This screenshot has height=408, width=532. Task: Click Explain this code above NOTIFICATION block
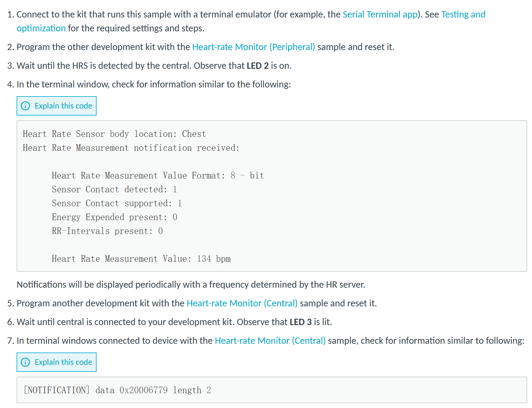tap(56, 362)
